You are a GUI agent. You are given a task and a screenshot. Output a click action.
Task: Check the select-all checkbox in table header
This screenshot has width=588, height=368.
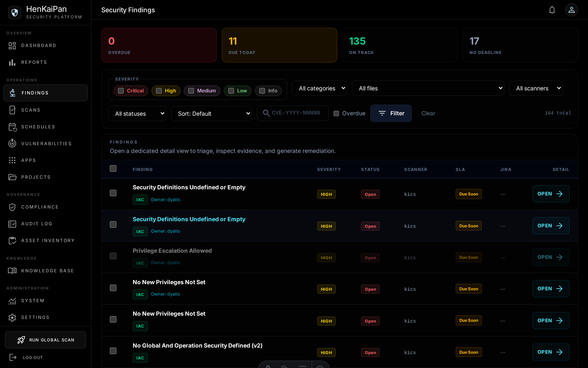pyautogui.click(x=113, y=168)
